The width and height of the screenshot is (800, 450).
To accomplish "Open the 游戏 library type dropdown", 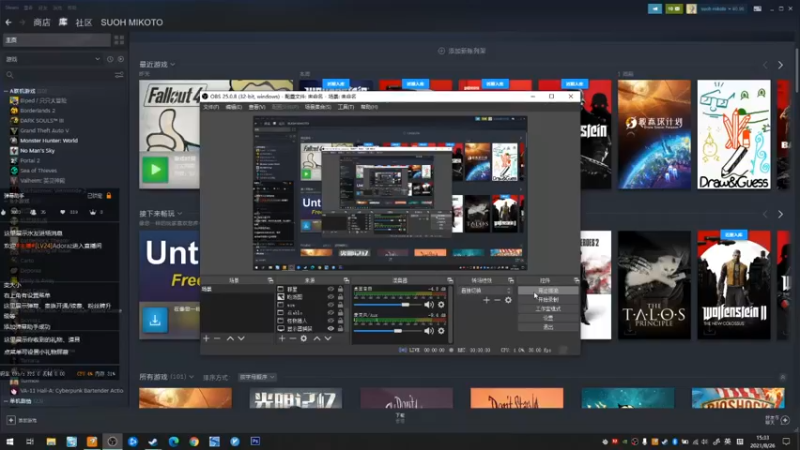I will click(53, 59).
